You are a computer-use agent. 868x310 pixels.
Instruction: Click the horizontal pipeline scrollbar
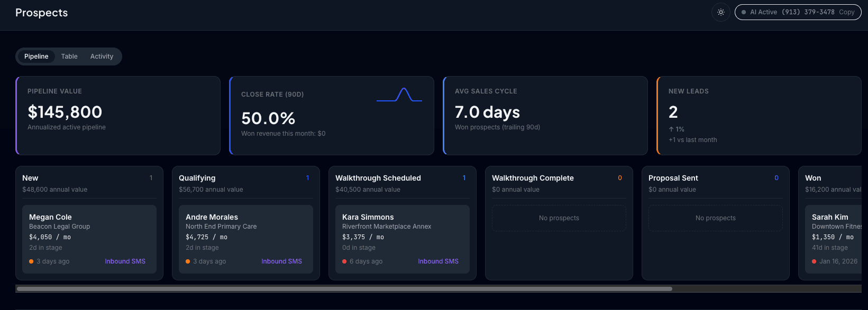(x=344, y=289)
